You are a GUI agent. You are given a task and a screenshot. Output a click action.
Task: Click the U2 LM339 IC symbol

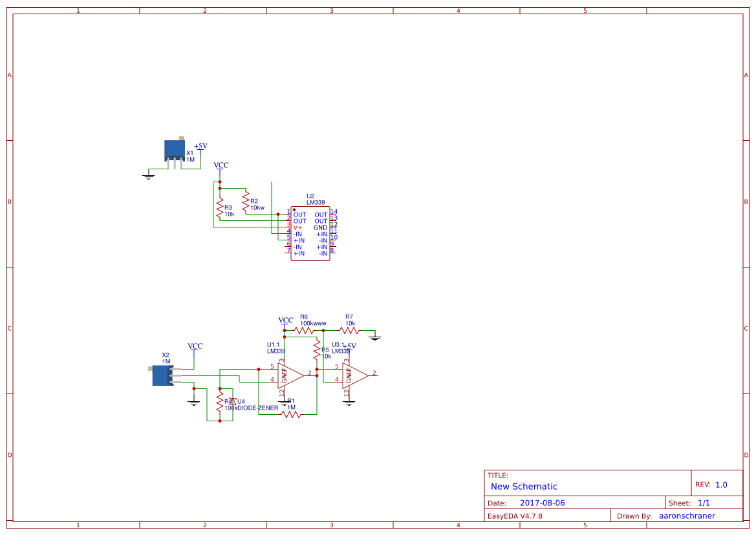310,233
